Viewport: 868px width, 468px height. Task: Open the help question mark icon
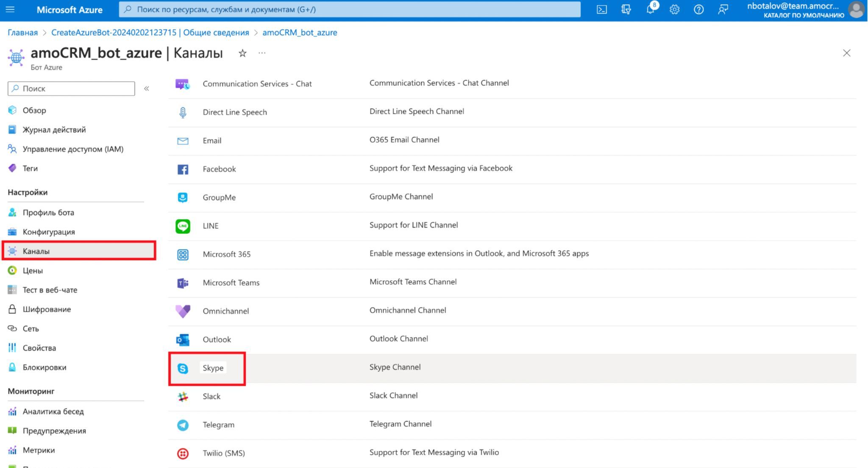(698, 9)
